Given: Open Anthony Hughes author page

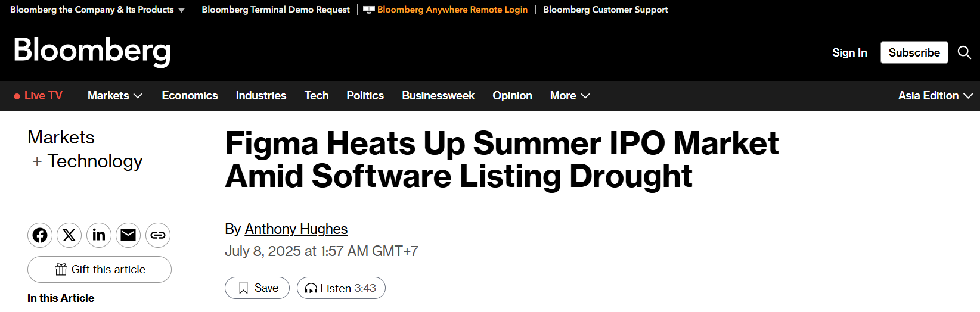Looking at the screenshot, I should [x=296, y=229].
